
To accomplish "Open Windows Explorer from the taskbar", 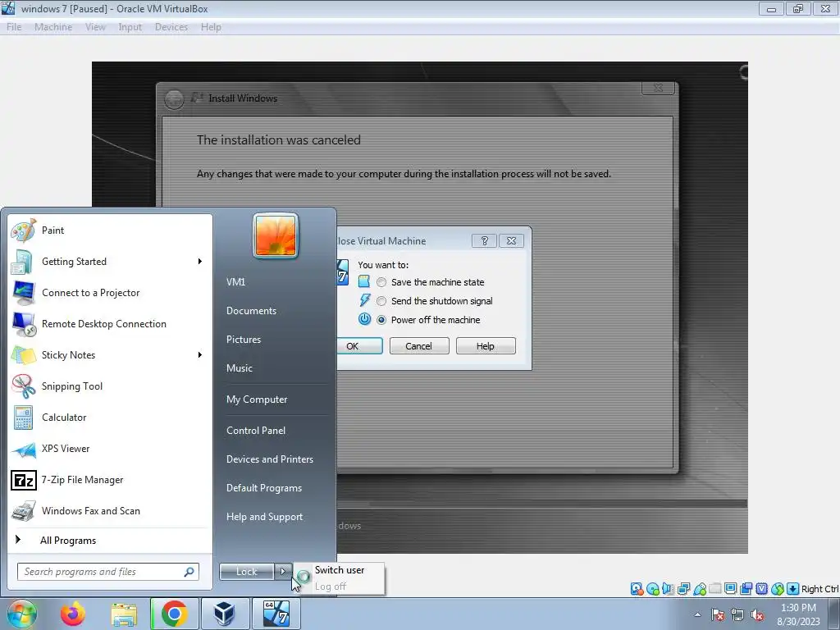I will [124, 614].
